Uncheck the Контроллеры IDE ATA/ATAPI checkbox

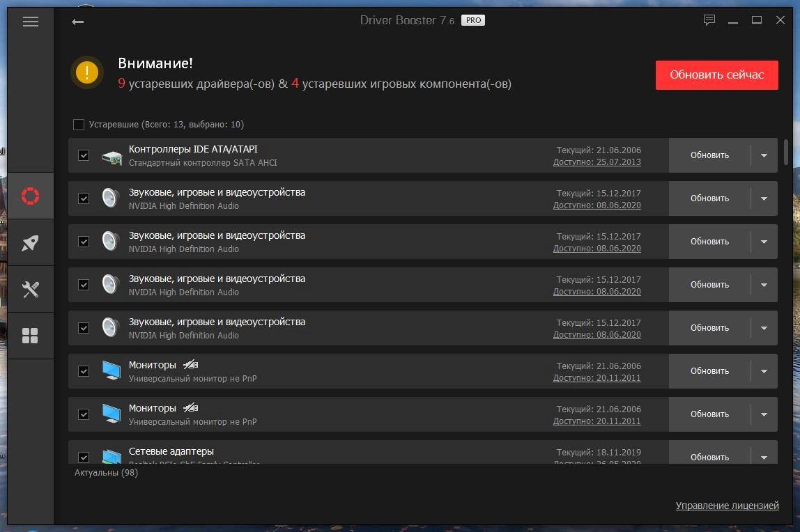(x=84, y=155)
